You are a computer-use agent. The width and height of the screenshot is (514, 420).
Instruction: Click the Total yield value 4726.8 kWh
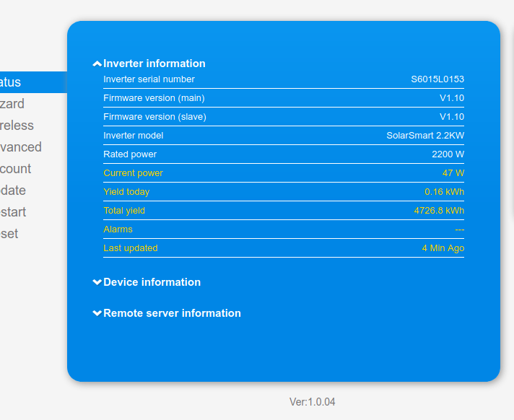tap(439, 211)
